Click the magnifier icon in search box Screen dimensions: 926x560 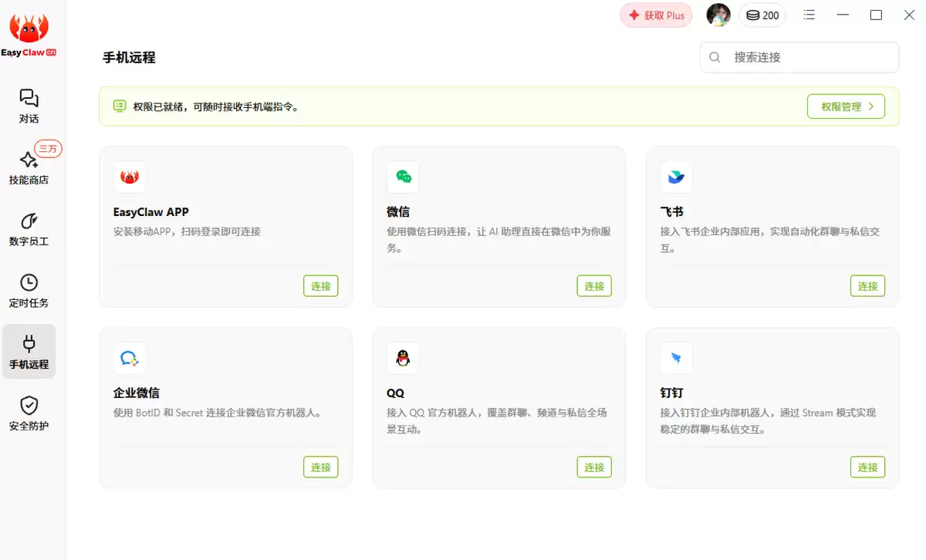(x=715, y=57)
